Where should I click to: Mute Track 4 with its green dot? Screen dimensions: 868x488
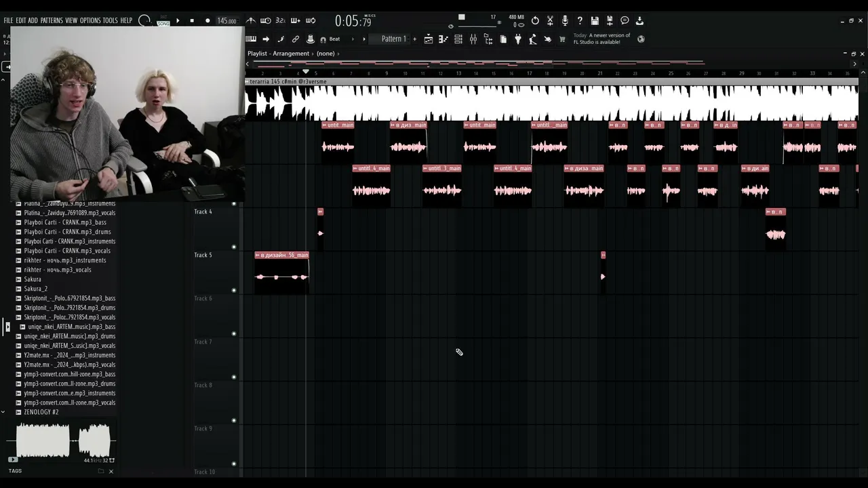[x=234, y=247]
